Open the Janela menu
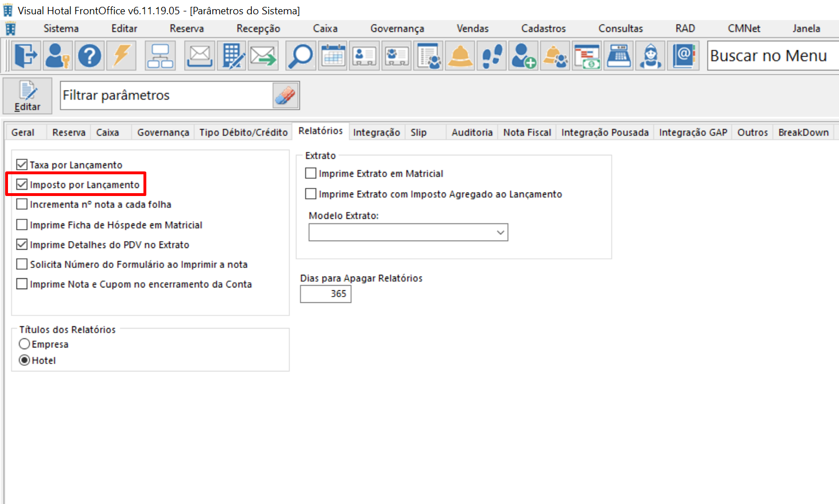This screenshot has height=504, width=839. [806, 29]
